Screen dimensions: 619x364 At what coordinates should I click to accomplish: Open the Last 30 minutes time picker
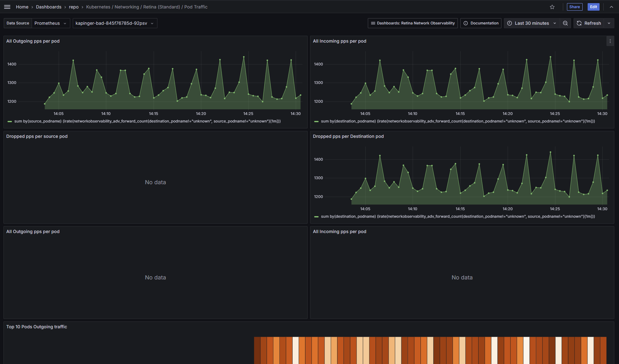pos(532,23)
